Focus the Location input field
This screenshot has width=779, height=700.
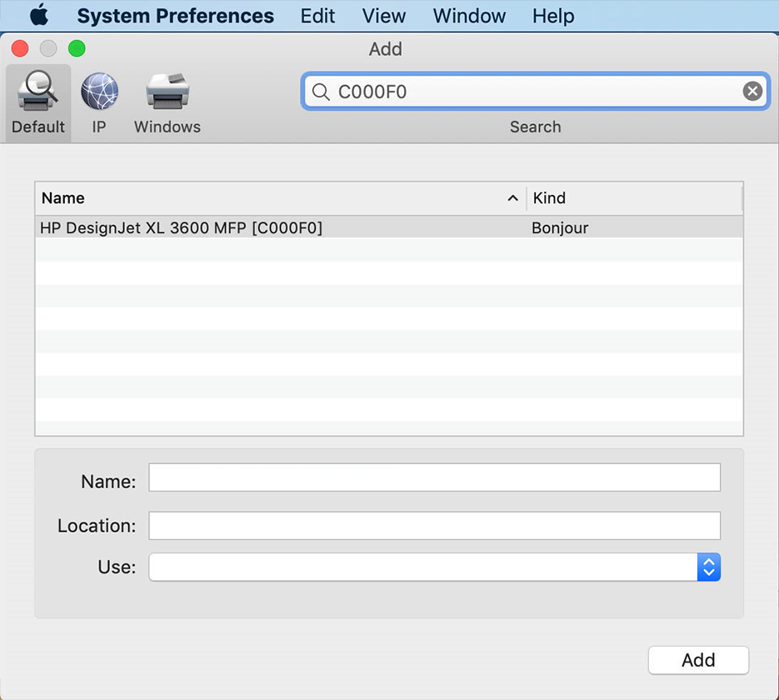point(434,526)
